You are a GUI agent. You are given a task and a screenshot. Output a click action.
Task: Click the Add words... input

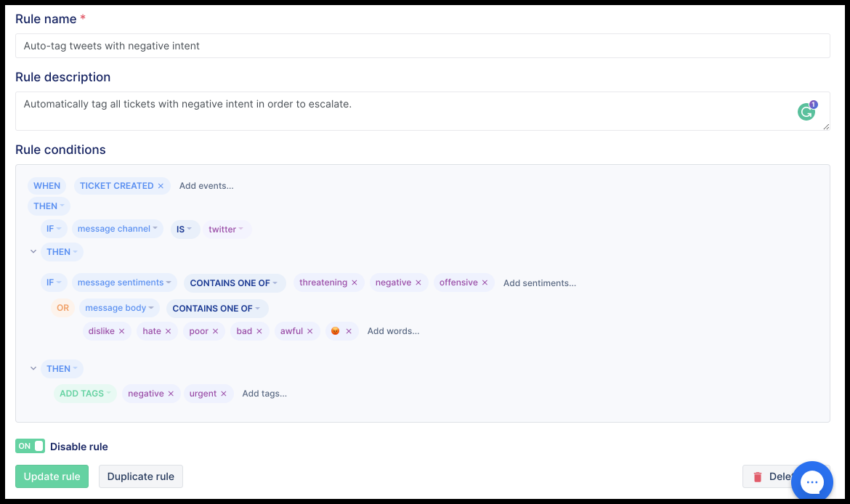coord(393,331)
